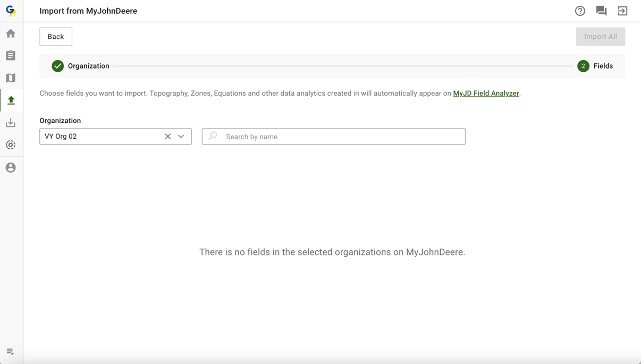
Task: Open the MyJD Field Analyzer link
Action: point(486,93)
